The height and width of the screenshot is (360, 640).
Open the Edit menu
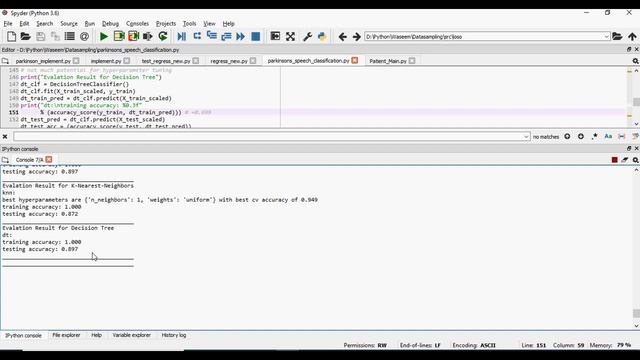tap(24, 24)
